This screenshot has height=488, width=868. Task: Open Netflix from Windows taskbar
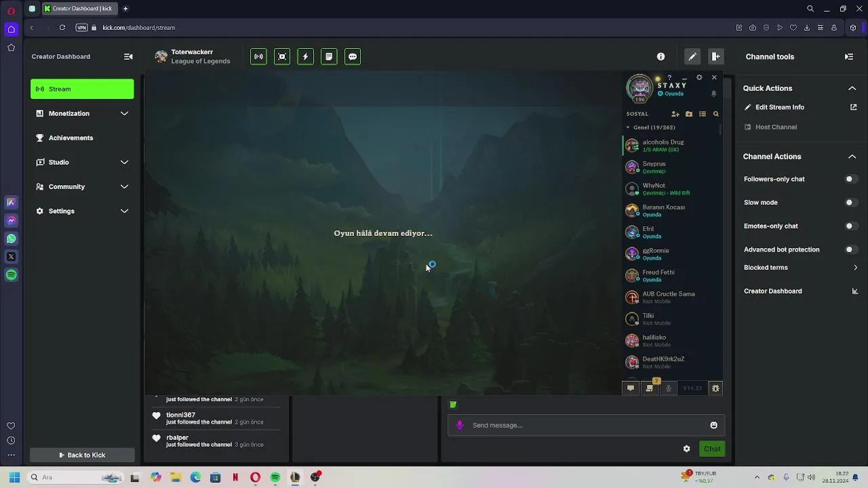click(x=235, y=477)
